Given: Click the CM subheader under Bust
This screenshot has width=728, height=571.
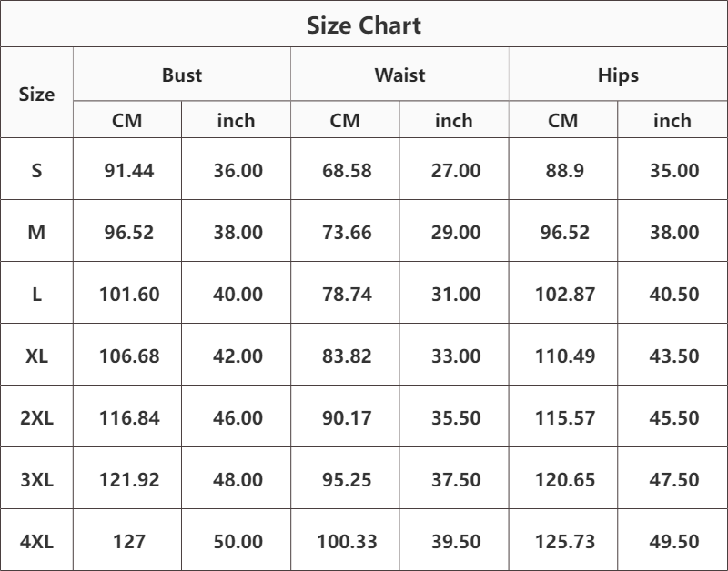Looking at the screenshot, I should (x=127, y=120).
